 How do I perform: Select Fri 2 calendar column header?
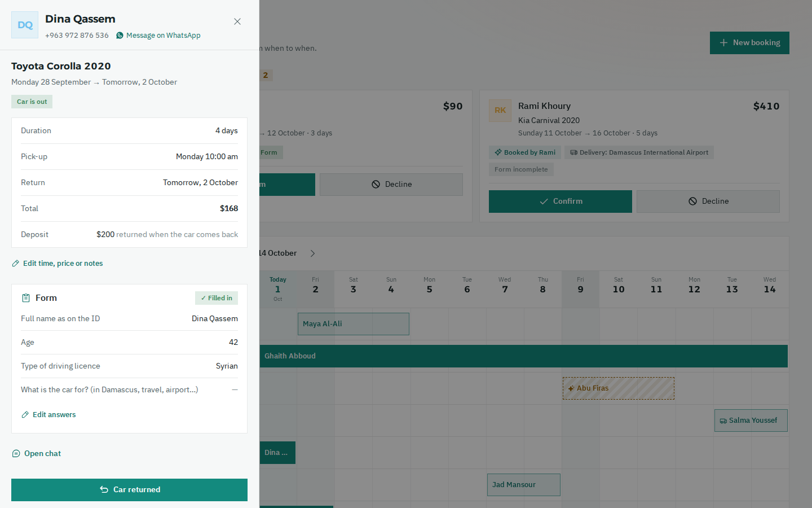315,289
